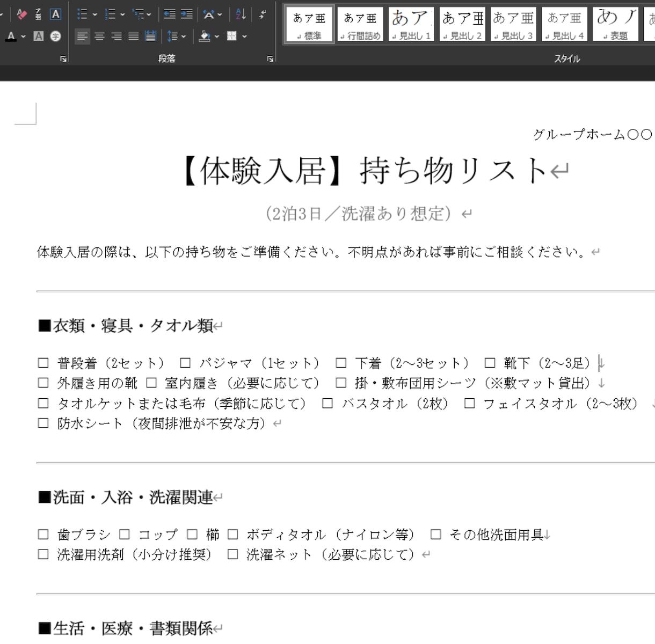Center the paragraph text

[x=99, y=36]
